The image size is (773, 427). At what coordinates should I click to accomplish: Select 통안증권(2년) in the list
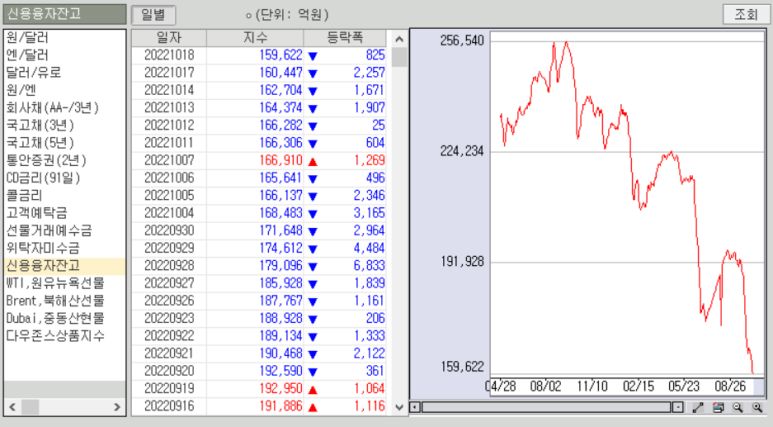(64, 160)
